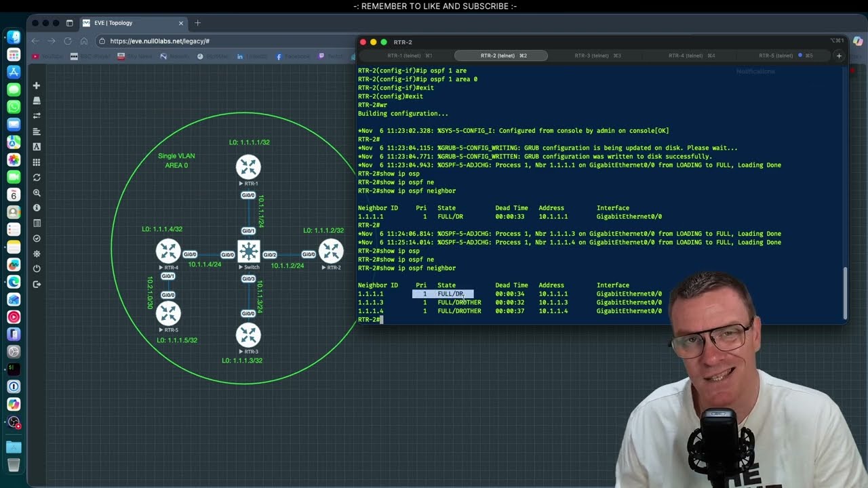Select the RTR-5 router node in topology
The image size is (868, 488).
[x=168, y=313]
